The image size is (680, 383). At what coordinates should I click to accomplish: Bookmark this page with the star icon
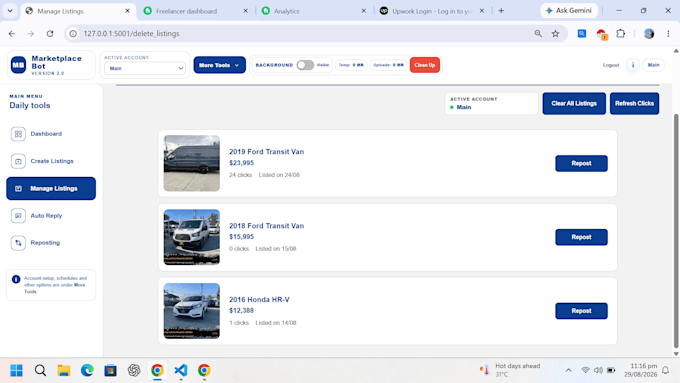tap(556, 33)
